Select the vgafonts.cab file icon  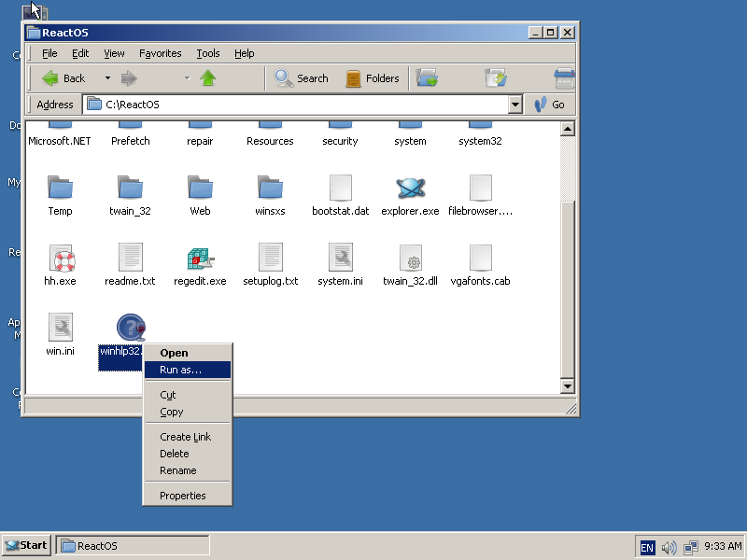tap(480, 258)
